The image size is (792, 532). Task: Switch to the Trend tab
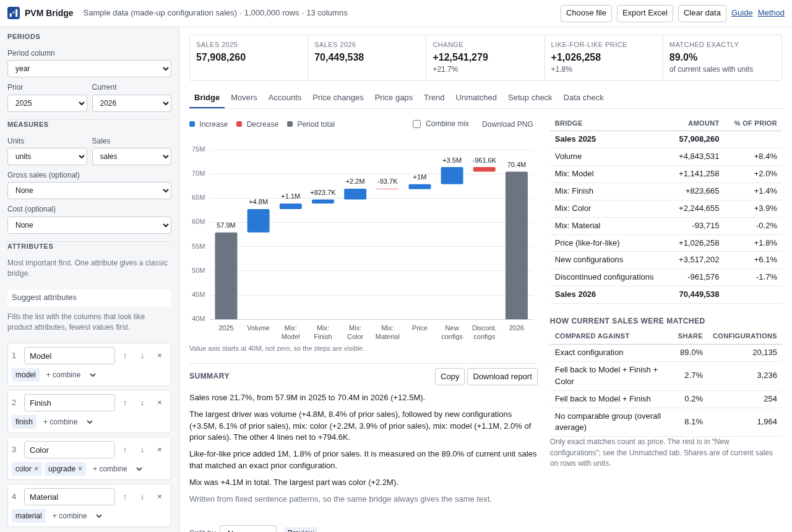tap(434, 98)
